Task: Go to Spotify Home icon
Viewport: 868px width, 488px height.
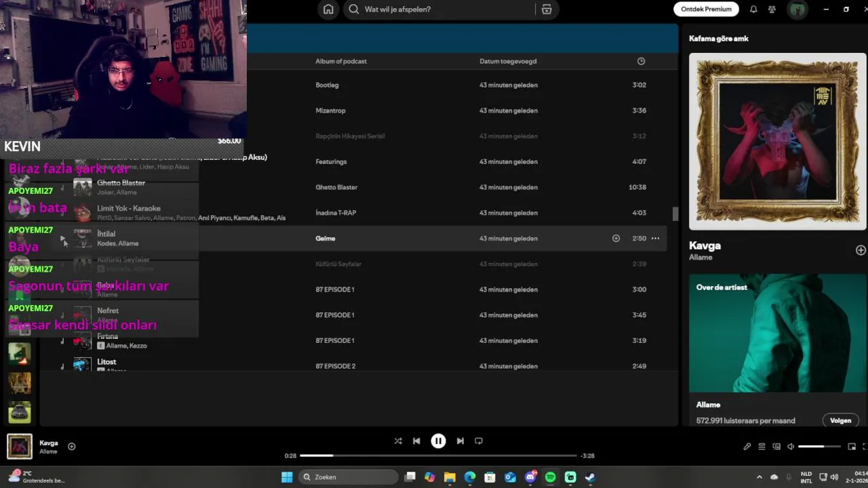Action: (328, 9)
